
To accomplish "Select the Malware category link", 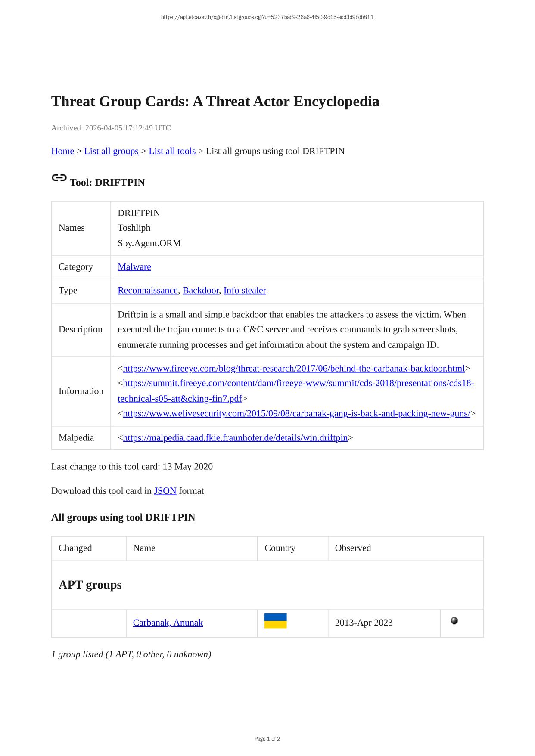I will (x=134, y=267).
